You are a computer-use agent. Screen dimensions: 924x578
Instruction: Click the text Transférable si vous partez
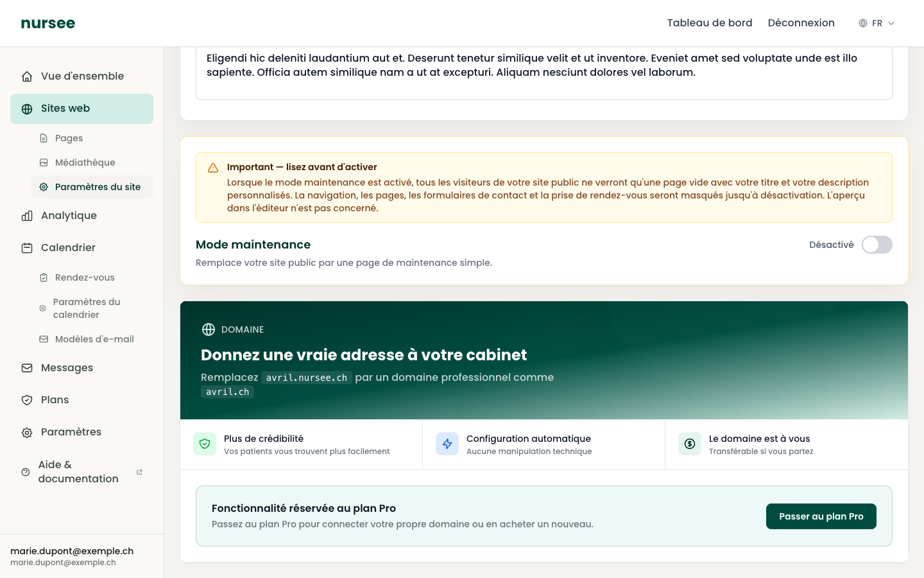tap(761, 451)
